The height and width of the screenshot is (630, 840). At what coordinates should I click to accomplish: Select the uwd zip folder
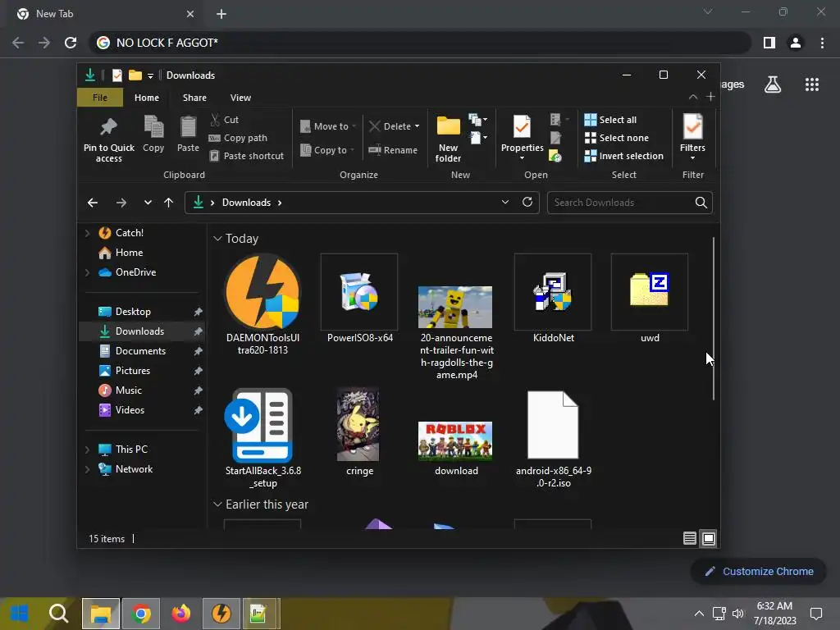click(x=650, y=299)
